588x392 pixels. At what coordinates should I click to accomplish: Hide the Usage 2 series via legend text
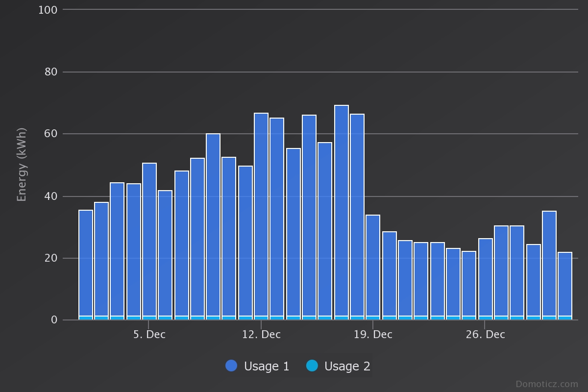347,366
